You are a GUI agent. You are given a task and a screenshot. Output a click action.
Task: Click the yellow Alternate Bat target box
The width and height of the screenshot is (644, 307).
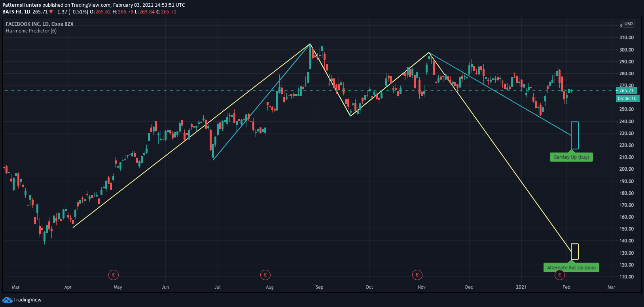point(575,252)
